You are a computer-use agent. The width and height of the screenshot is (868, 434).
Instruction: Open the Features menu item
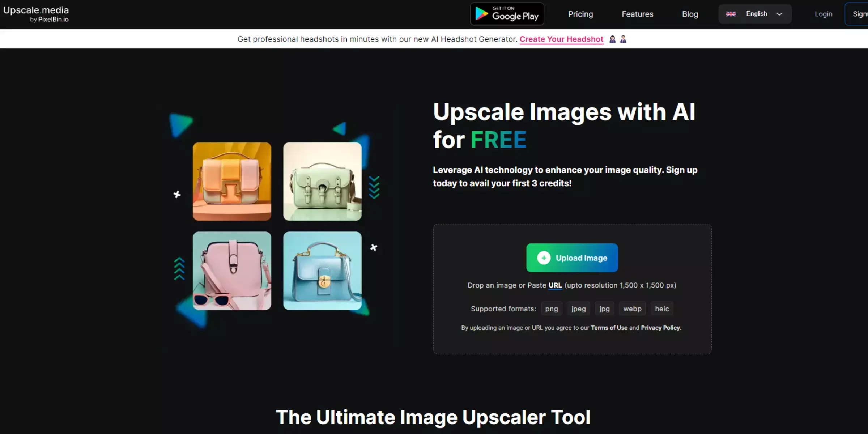tap(638, 14)
